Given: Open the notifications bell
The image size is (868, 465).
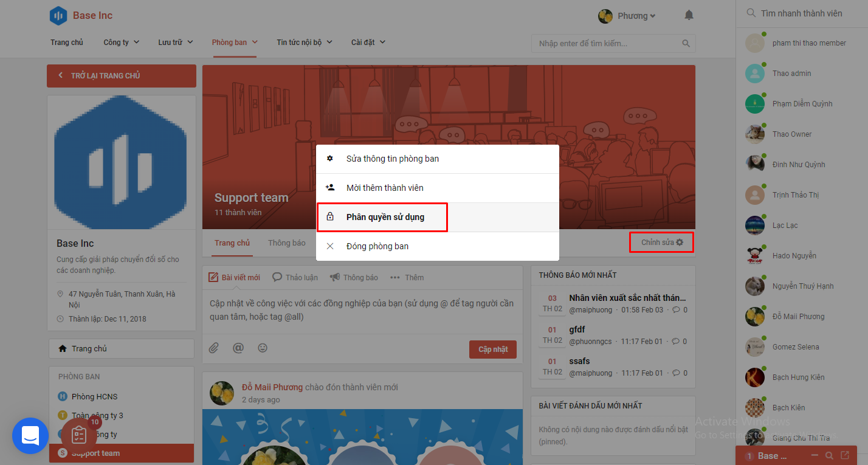Looking at the screenshot, I should pos(689,15).
